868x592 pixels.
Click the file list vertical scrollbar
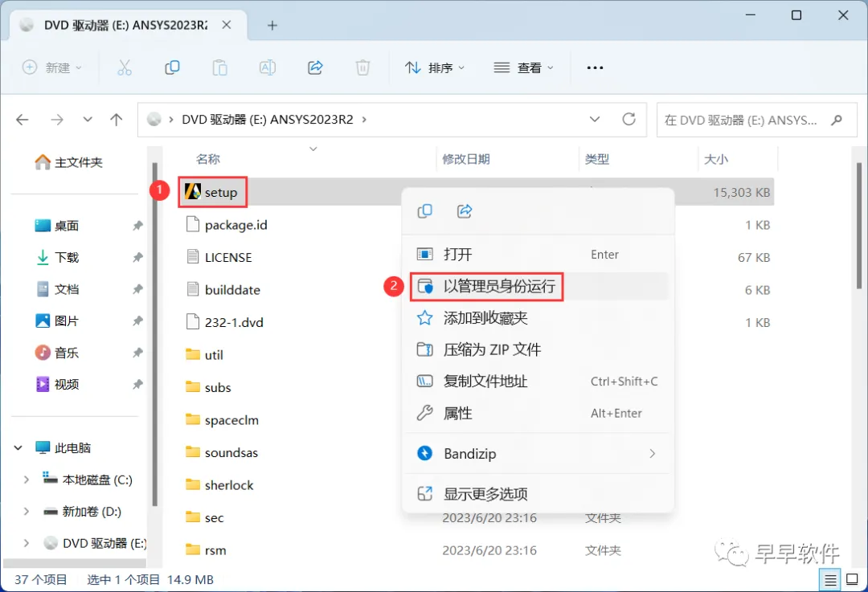click(x=858, y=226)
